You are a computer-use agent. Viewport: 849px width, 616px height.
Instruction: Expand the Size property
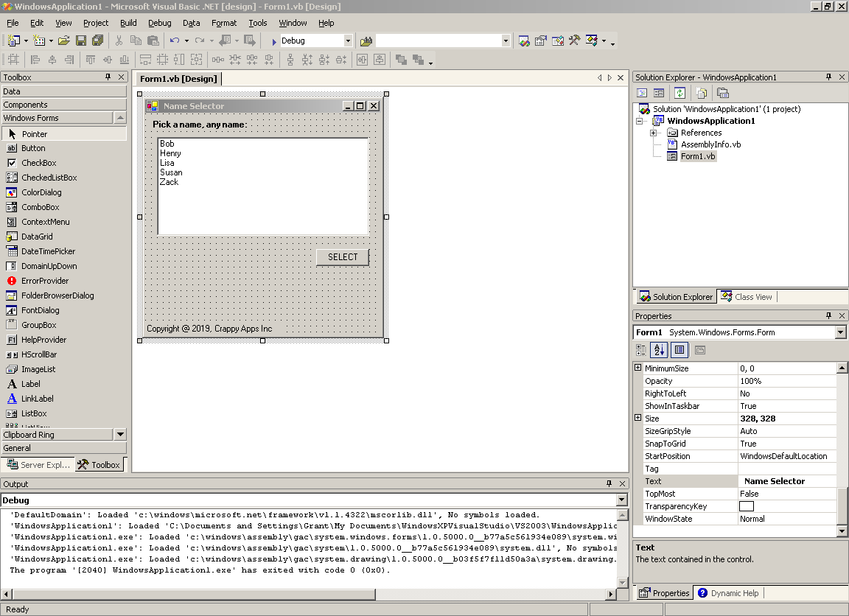[637, 418]
